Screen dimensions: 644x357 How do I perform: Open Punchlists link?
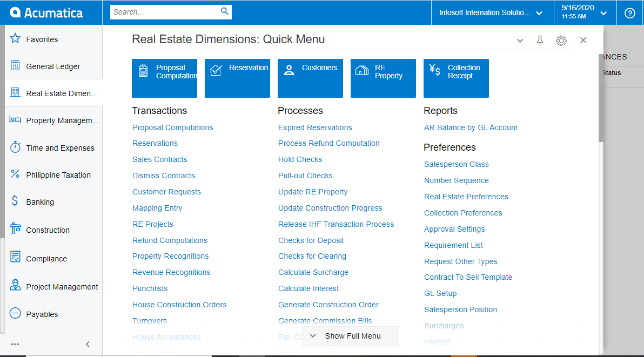point(150,288)
